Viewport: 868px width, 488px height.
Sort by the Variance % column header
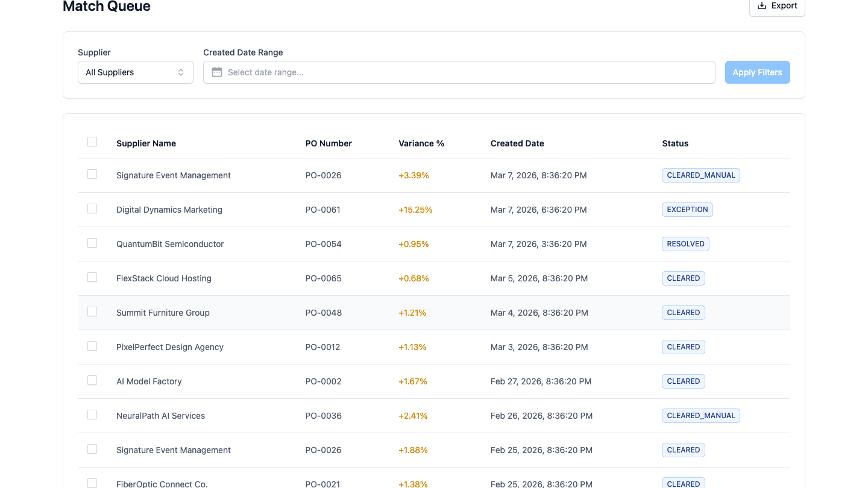coord(421,143)
